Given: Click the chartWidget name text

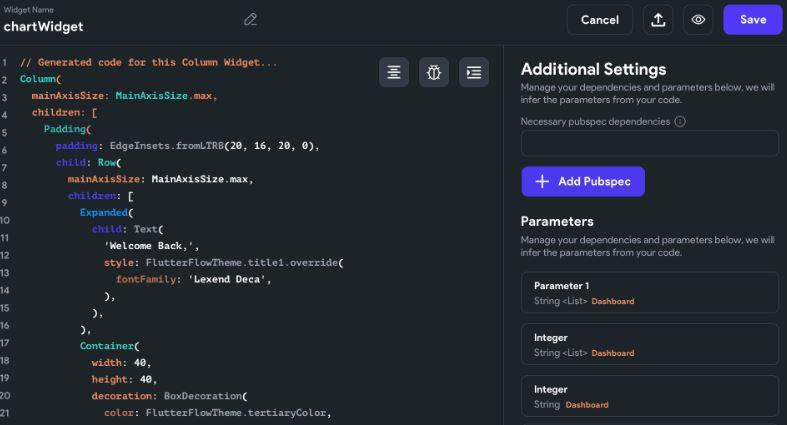Looking at the screenshot, I should tap(43, 27).
